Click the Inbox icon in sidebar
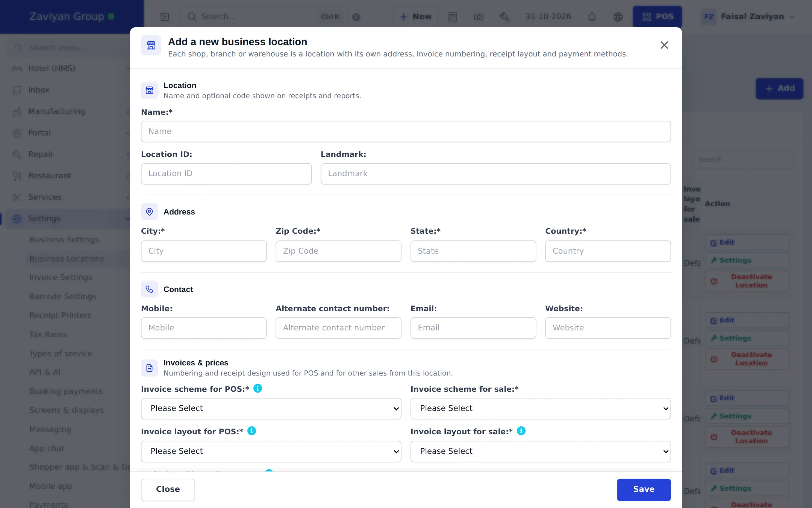Screen dimensions: 812x508 coord(17,90)
